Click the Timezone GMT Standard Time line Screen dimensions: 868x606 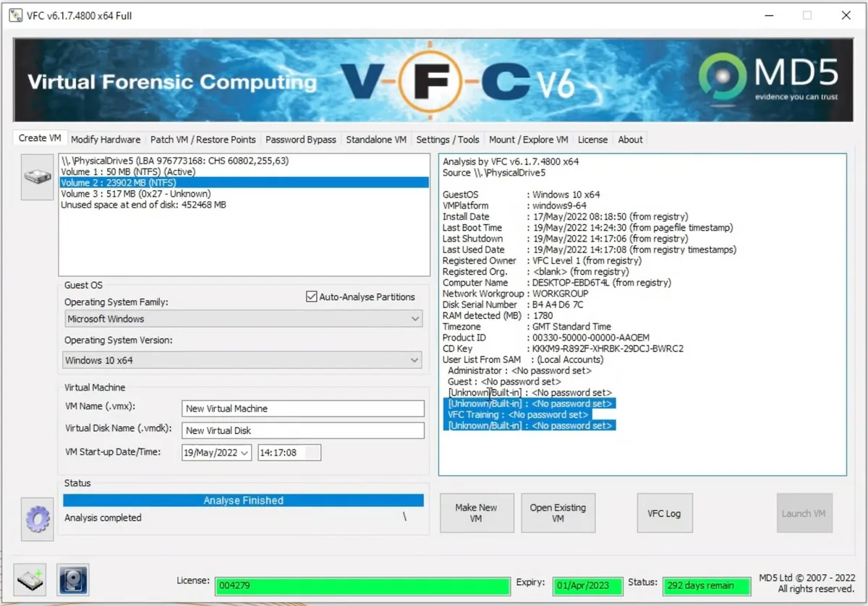[527, 327]
